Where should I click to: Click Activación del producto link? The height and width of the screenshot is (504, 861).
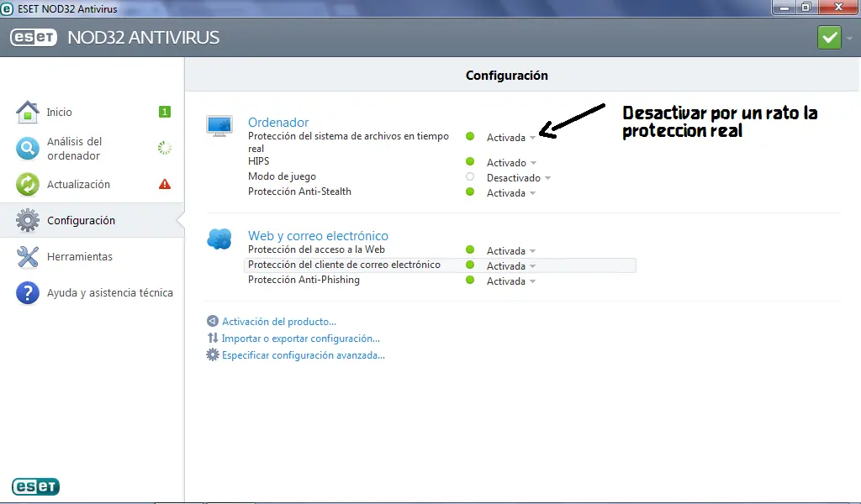[279, 322]
